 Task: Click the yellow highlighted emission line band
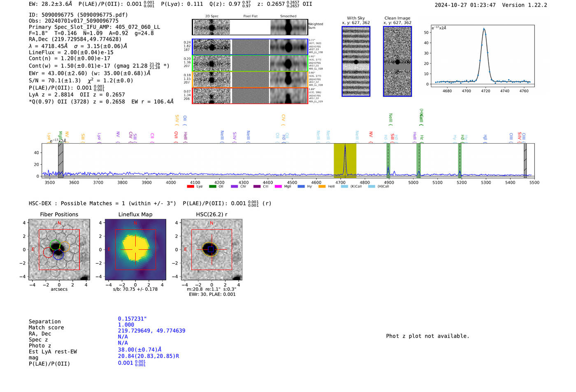(345, 161)
